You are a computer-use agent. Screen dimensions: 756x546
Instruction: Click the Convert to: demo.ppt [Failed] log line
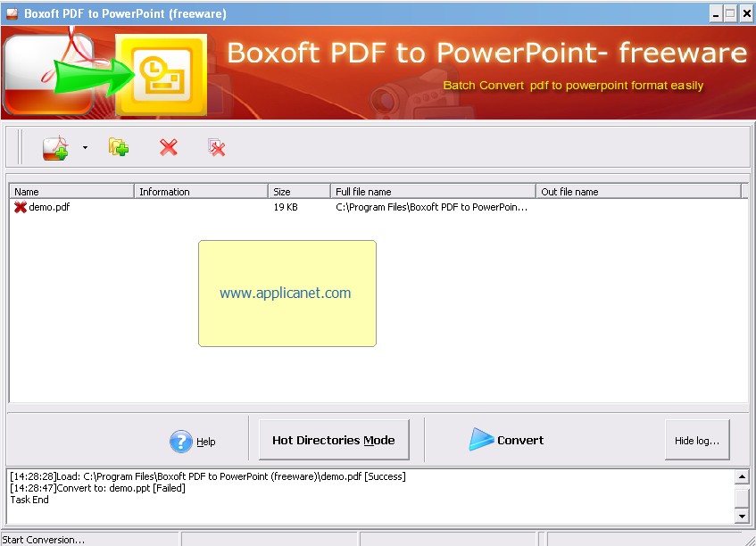(98, 488)
